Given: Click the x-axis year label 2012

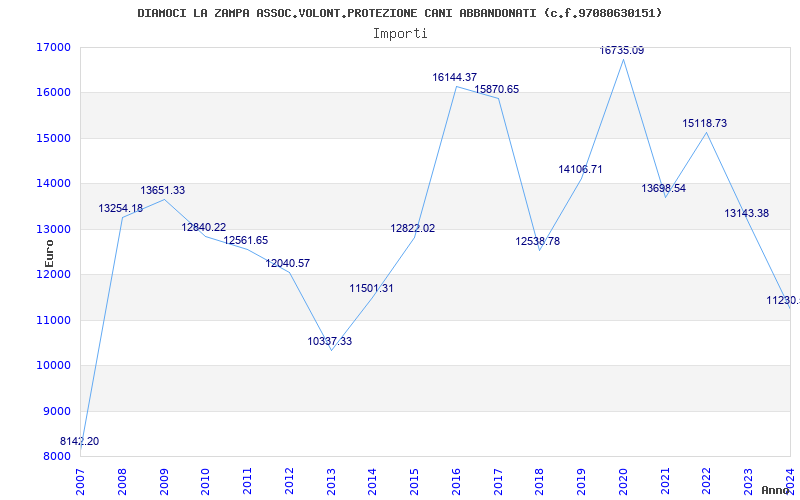Looking at the screenshot, I should pyautogui.click(x=289, y=481).
